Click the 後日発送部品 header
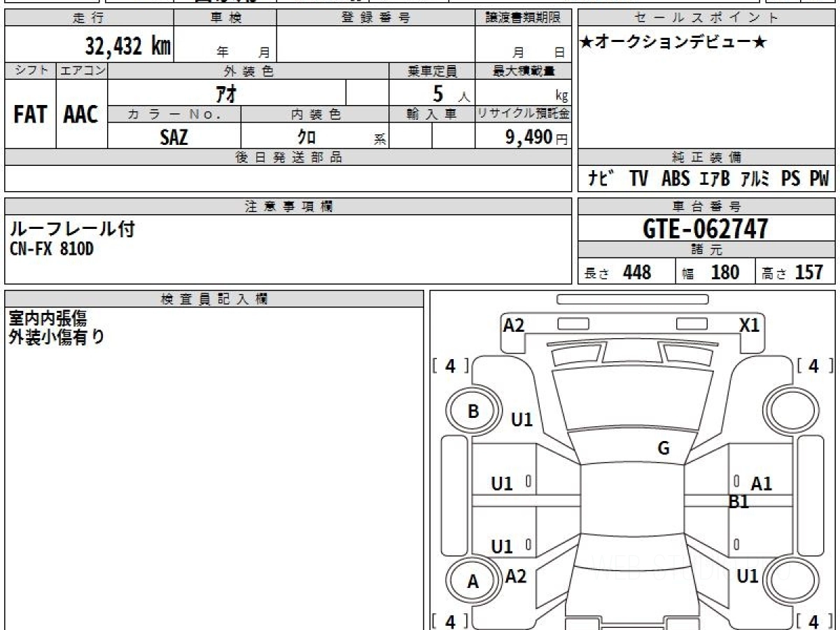This screenshot has height=630, width=840. [288, 157]
